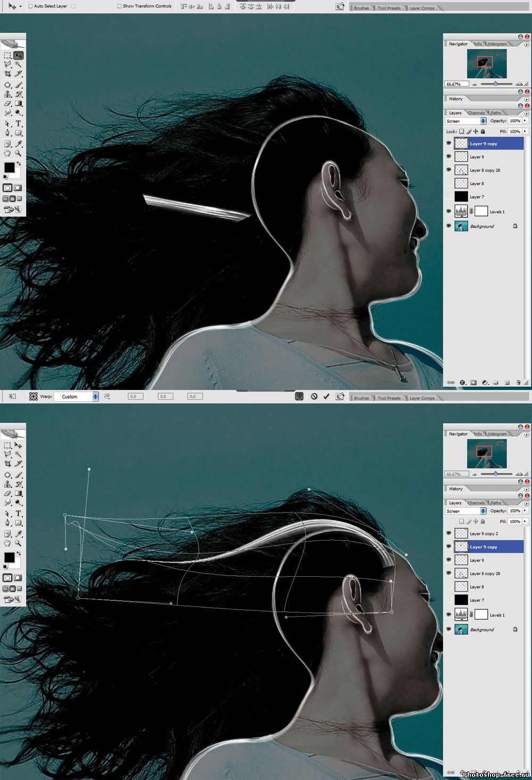This screenshot has width=532, height=780.
Task: Click lock position icon in upper Layers panel
Action: pyautogui.click(x=476, y=131)
